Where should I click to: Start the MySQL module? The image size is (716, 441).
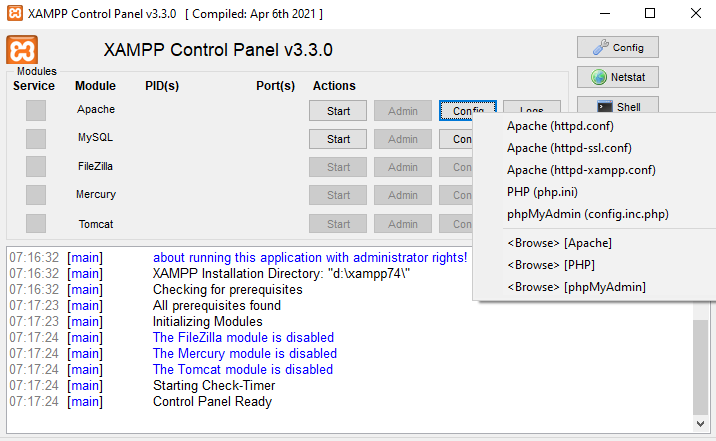coord(338,139)
